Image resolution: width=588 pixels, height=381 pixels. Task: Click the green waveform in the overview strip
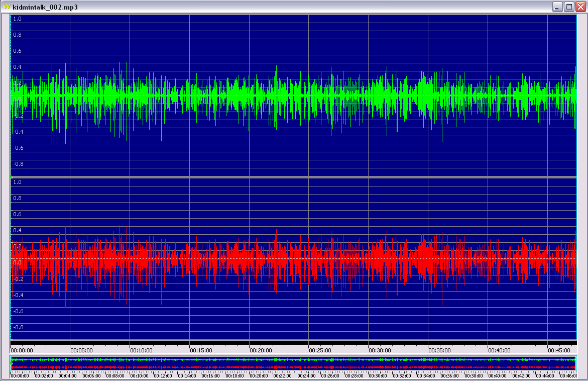pos(293,360)
